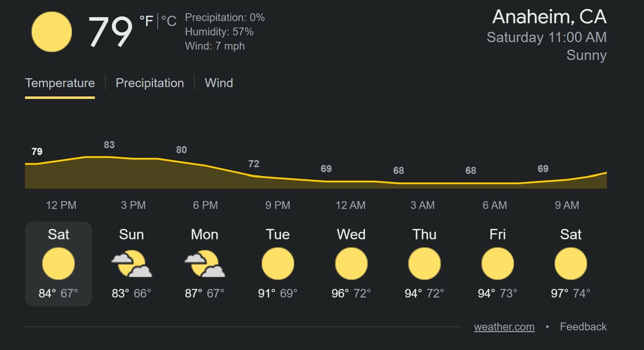Click the 12 AM time label
Viewport: 644px width, 350px height.
[x=350, y=205]
